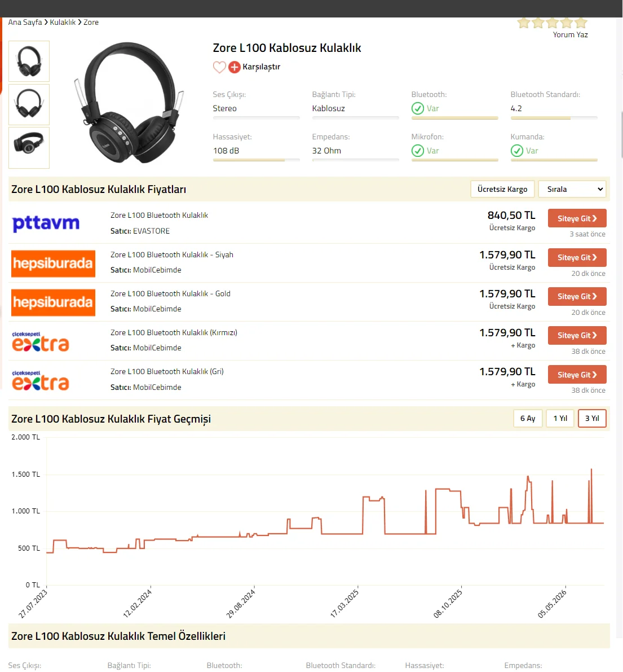Click Karşılaştır compare label
The image size is (623, 672).
(x=261, y=67)
